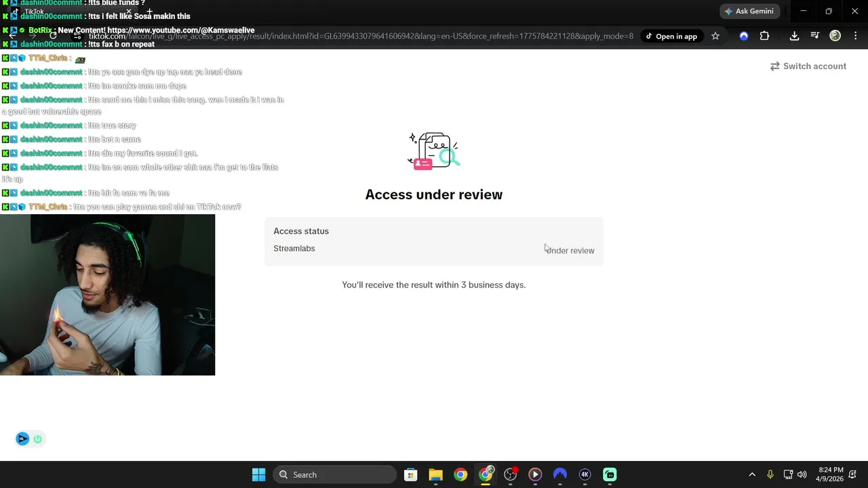Screen dimensions: 868x488
Task: Click the Access under review heading
Action: tap(434, 195)
